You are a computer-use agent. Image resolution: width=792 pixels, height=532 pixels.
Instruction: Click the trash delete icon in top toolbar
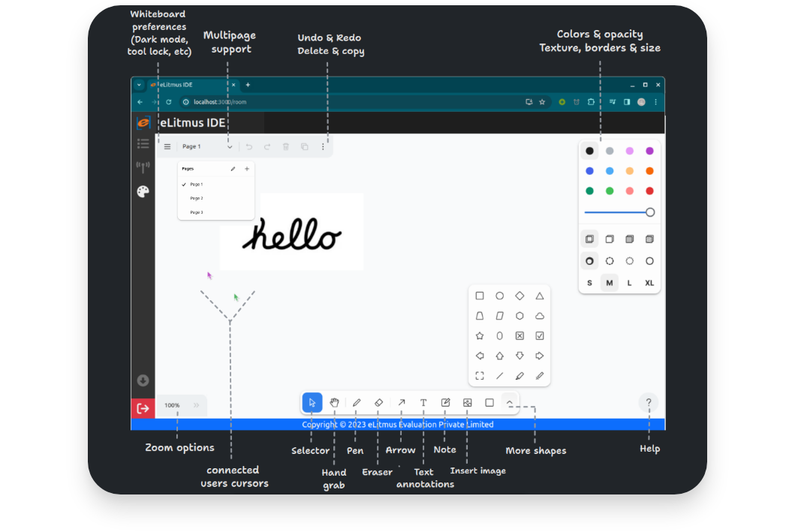tap(286, 147)
